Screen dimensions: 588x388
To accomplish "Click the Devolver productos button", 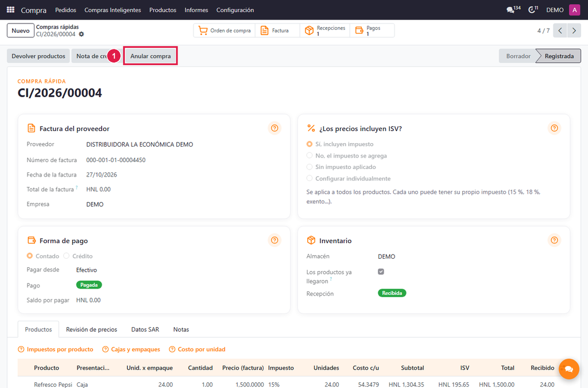I will coord(38,56).
